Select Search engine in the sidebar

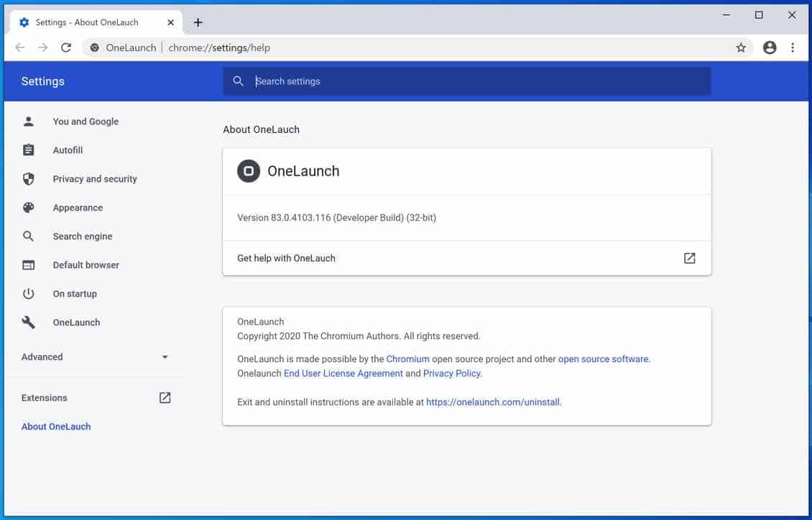[x=83, y=236]
